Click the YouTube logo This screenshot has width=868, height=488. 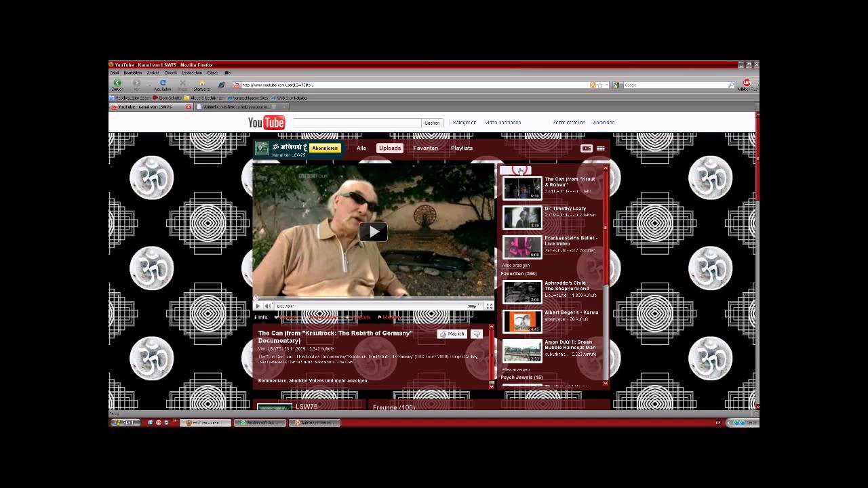267,123
